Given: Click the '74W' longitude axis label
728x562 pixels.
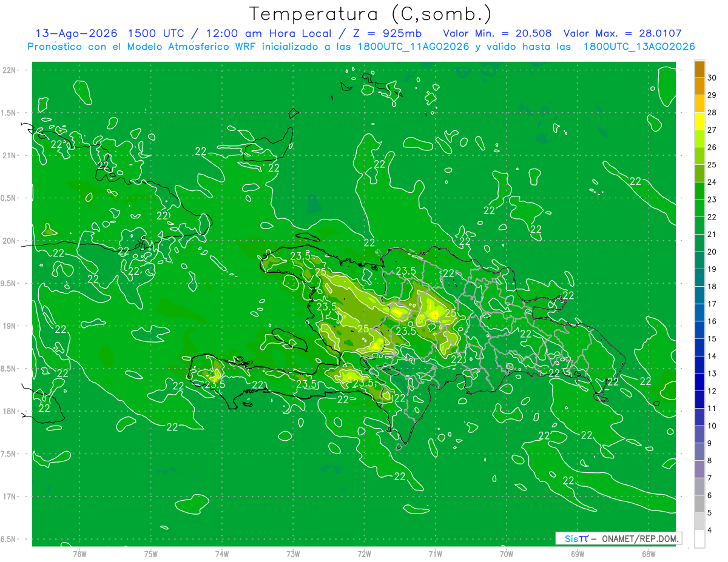Looking at the screenshot, I should tap(221, 554).
